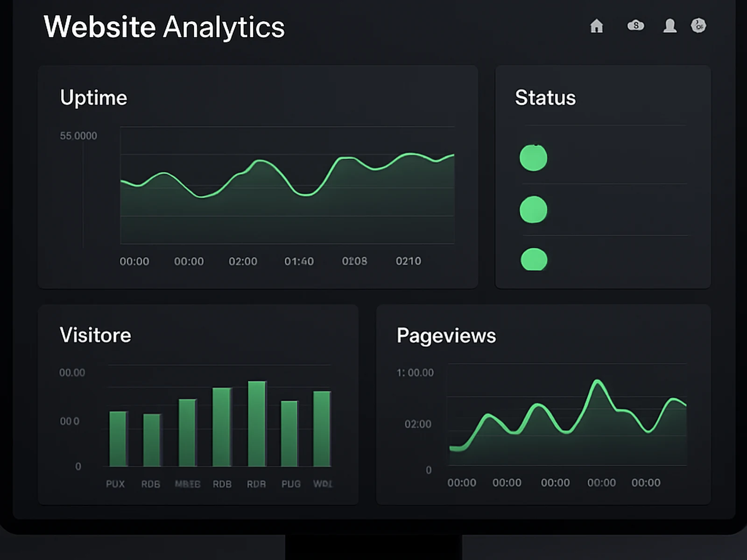Image resolution: width=747 pixels, height=560 pixels.
Task: Open the user profile icon
Action: (x=670, y=26)
